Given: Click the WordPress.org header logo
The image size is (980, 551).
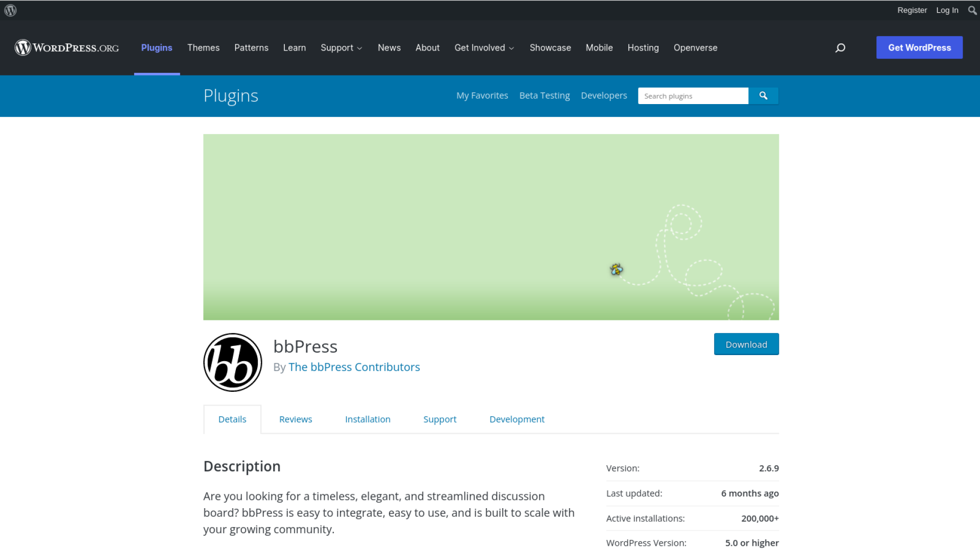Looking at the screenshot, I should pyautogui.click(x=67, y=47).
